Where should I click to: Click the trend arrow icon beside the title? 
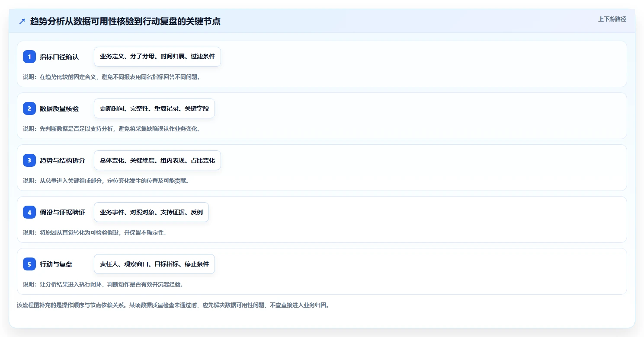click(22, 22)
